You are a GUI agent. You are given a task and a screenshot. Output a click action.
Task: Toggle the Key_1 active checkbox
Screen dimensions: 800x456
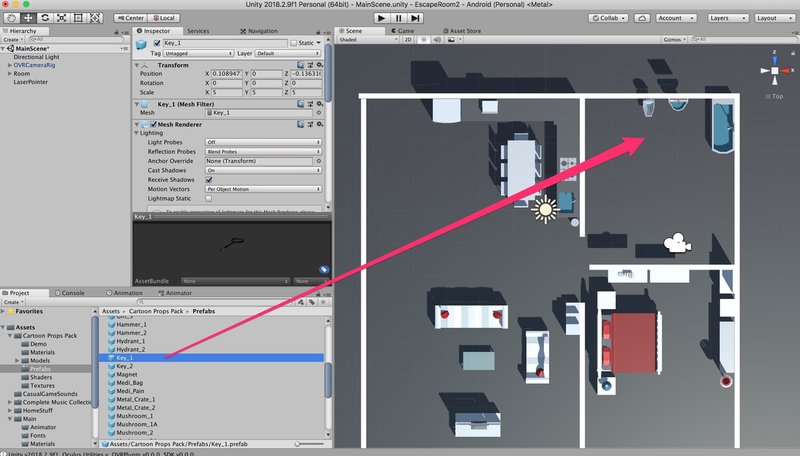157,43
